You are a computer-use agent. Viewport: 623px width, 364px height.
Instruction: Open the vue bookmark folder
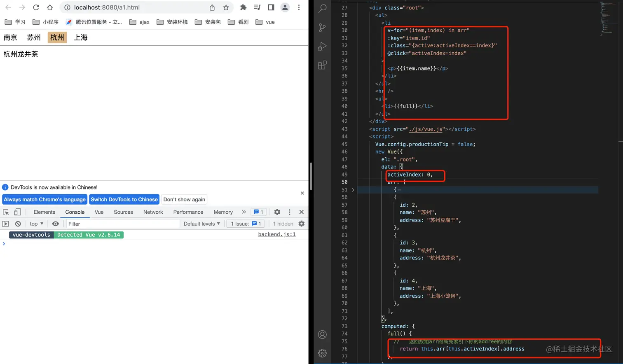pos(265,22)
